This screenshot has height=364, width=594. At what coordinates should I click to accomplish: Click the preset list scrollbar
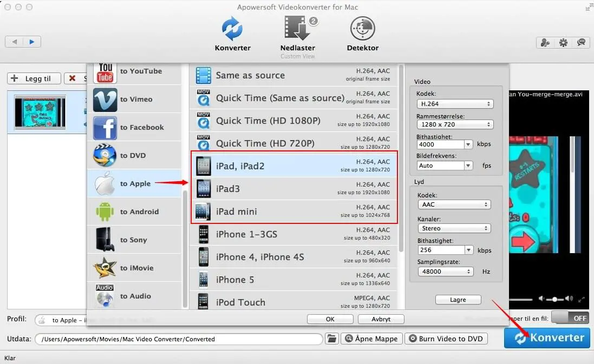click(x=401, y=159)
